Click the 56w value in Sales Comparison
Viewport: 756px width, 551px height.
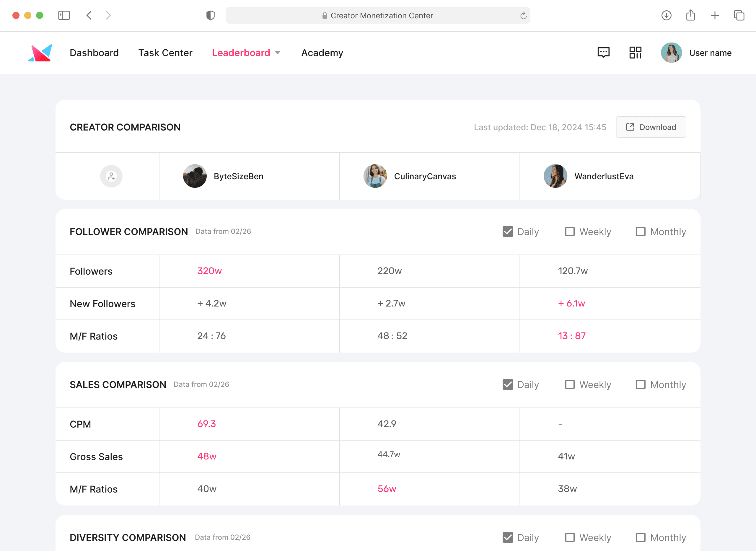coord(387,489)
